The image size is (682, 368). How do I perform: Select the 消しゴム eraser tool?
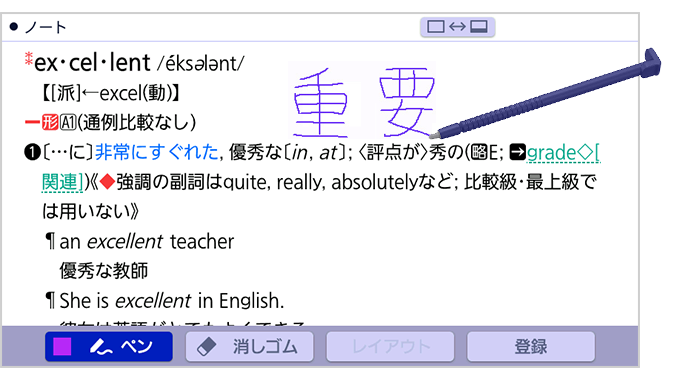[250, 347]
